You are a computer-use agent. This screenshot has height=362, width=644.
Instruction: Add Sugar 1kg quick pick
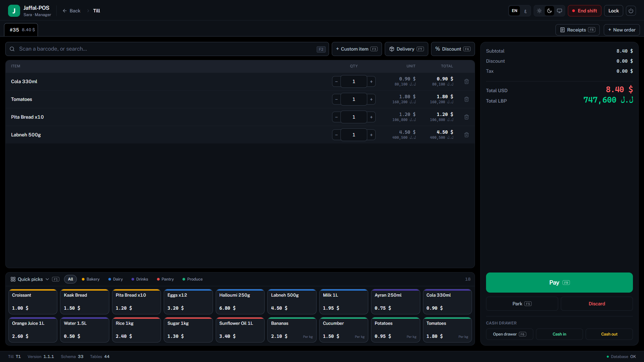[188, 330]
